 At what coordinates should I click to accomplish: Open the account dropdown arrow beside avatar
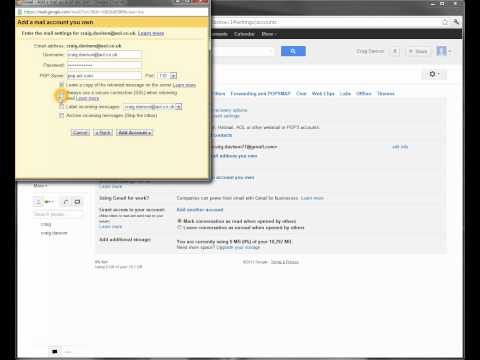pos(450,51)
